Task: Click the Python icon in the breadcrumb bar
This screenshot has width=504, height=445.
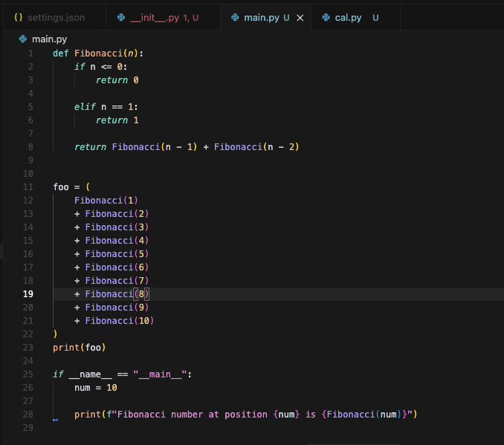Action: pyautogui.click(x=23, y=39)
